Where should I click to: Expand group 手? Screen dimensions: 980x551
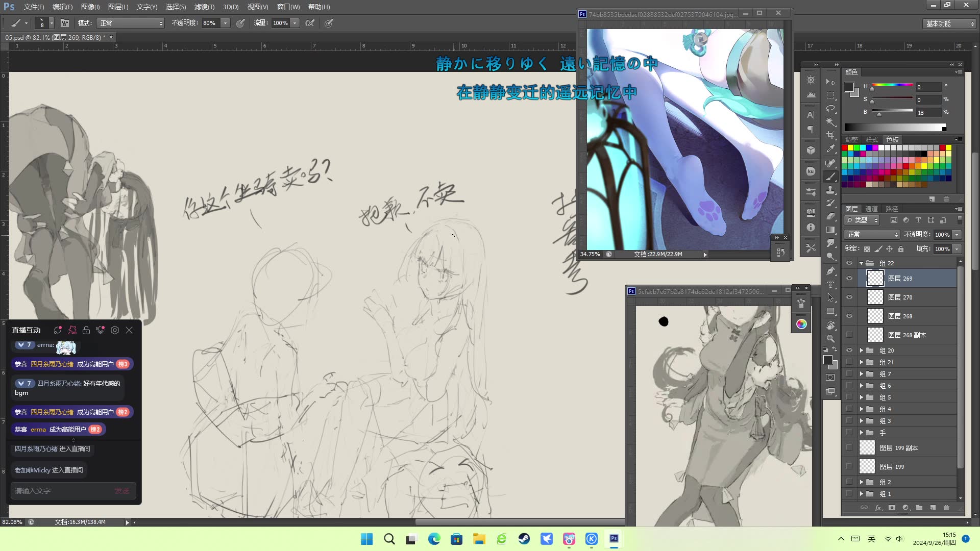(x=862, y=433)
